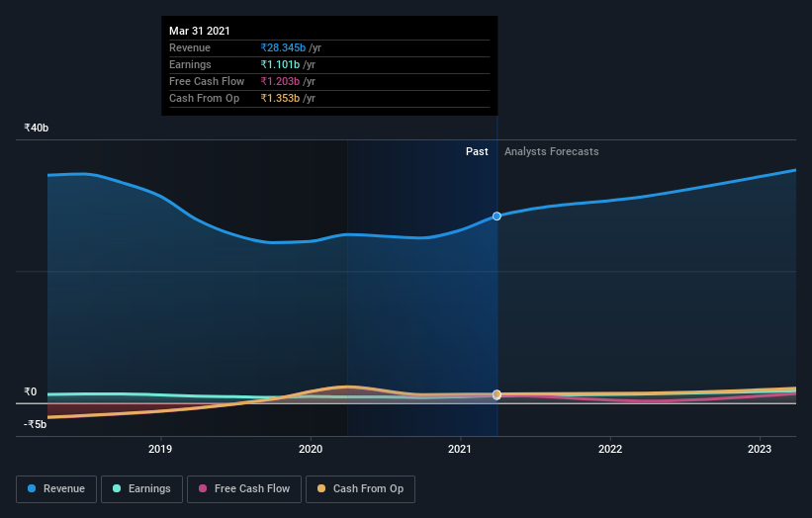Screen dimensions: 812x518
Task: Toggle the Revenue legend series
Action: (x=56, y=489)
